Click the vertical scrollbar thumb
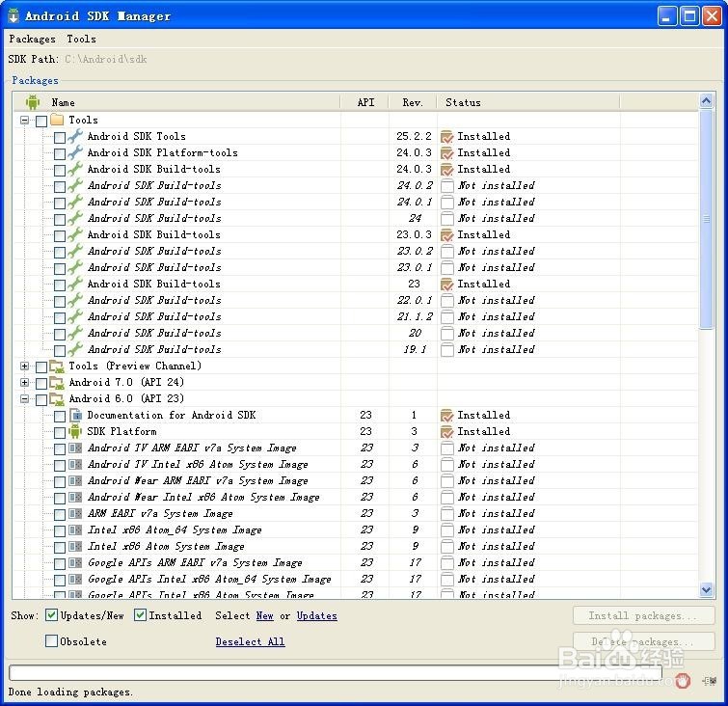Viewport: 728px width, 706px height. (706, 219)
